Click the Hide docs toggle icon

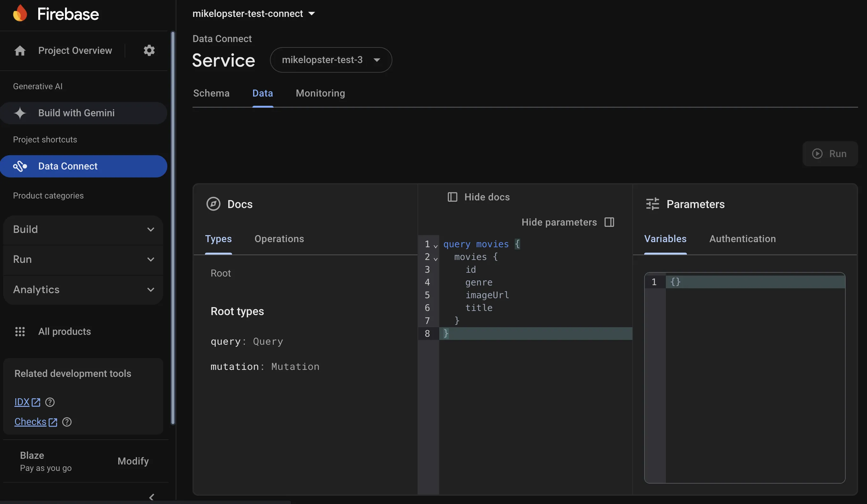[452, 197]
